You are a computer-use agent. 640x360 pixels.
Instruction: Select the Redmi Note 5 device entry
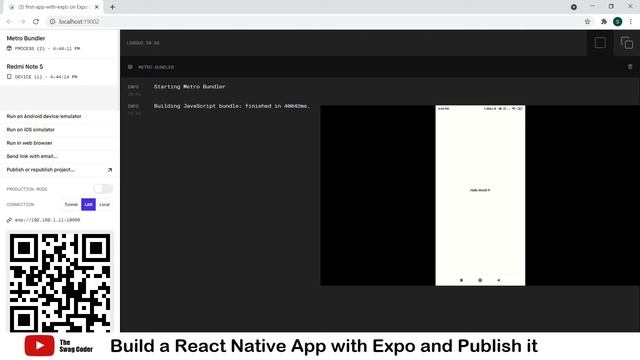click(x=60, y=71)
